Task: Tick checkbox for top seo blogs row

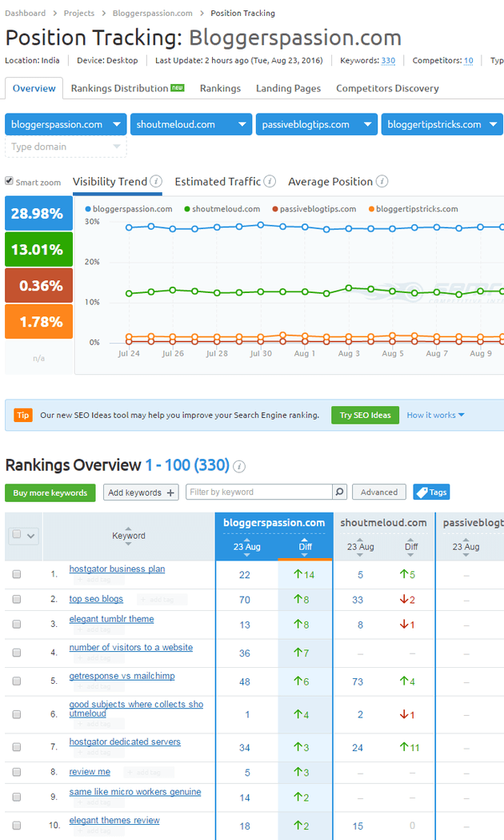Action: point(17,600)
